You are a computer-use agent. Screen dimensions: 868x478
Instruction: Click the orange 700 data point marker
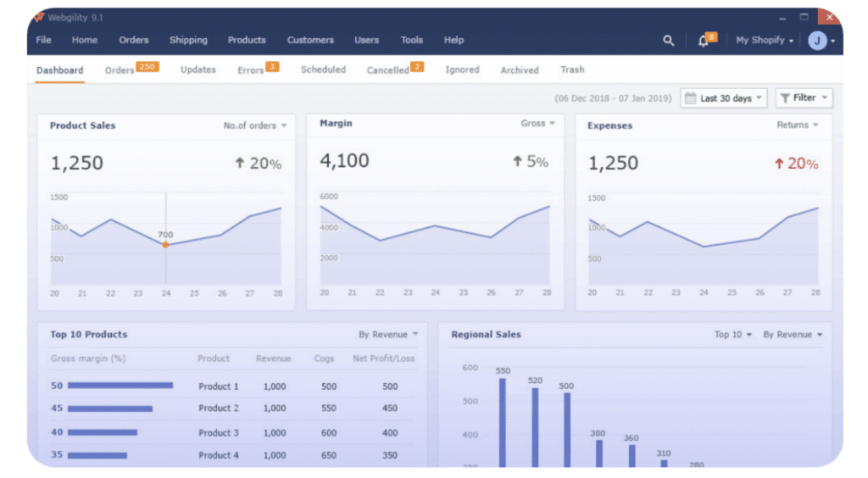point(165,245)
